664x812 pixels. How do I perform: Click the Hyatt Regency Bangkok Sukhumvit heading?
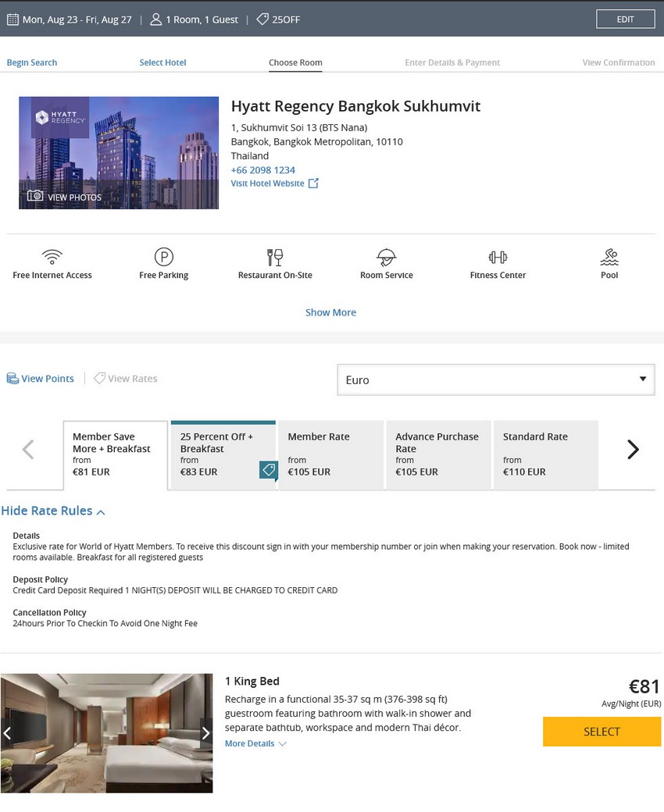[x=355, y=106]
